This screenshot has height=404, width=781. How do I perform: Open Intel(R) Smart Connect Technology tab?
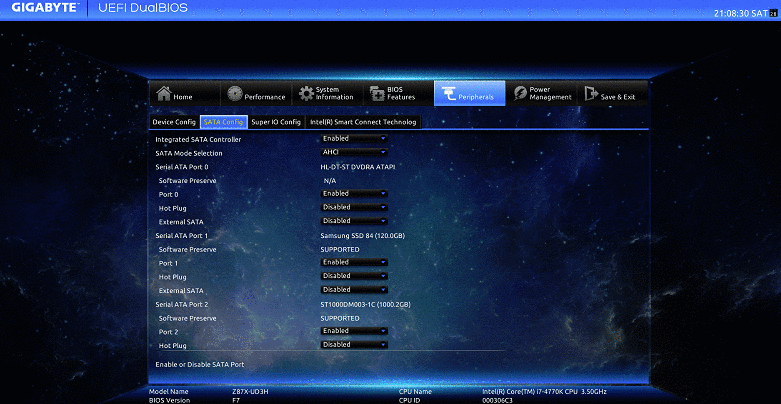tap(363, 122)
